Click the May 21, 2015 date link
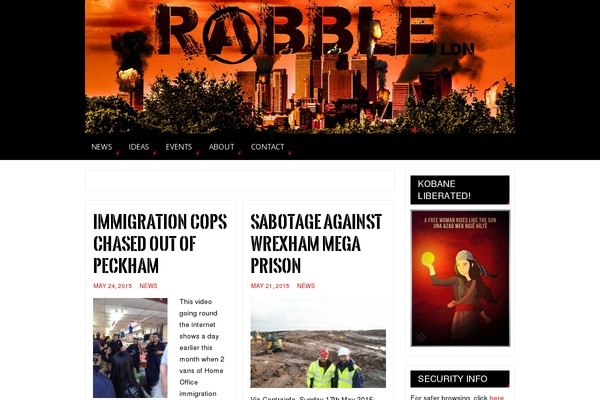Viewport: 600px width, 400px height. pos(270,286)
